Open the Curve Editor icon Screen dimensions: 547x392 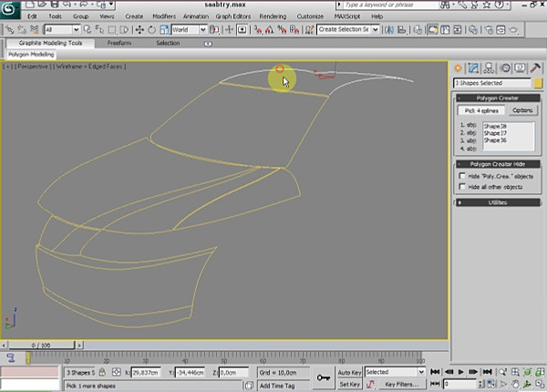tap(445, 30)
